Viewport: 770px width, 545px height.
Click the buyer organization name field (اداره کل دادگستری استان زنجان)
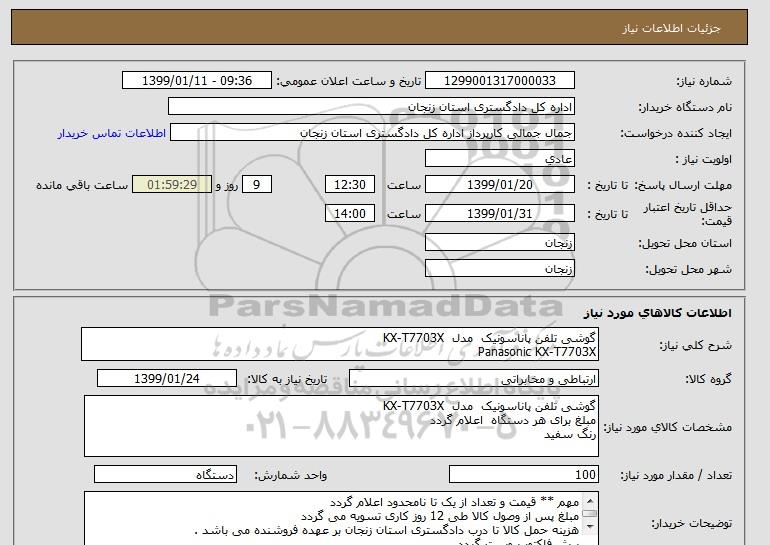click(371, 107)
